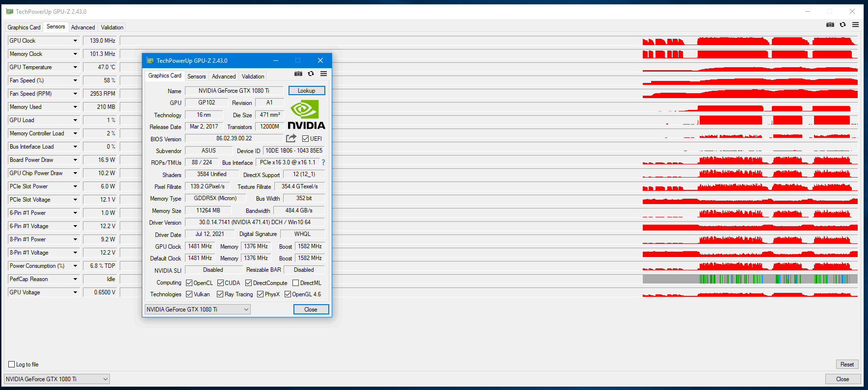Screen dimensions: 868x390
Task: Open the Memory Clock sensor dropdown
Action: tap(75, 54)
